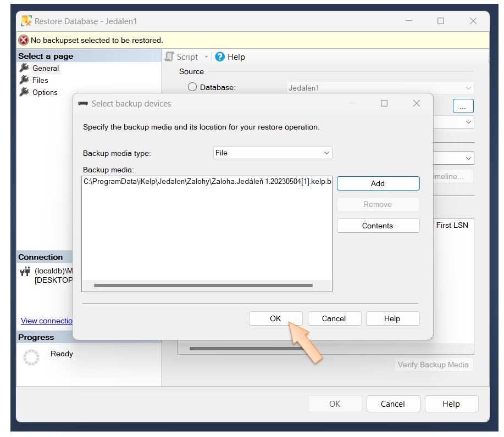Go to the Options page
Screen dimensions: 504x437
(45, 92)
